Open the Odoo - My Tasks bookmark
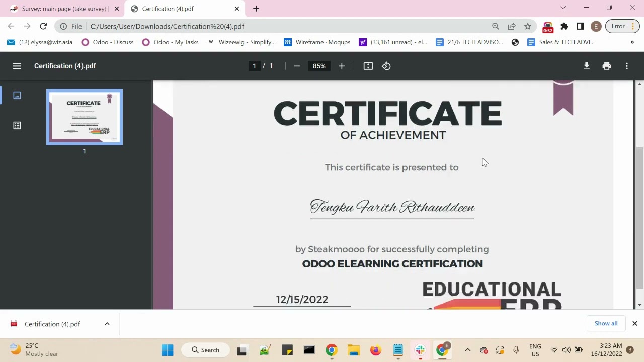644x362 pixels. pyautogui.click(x=170, y=42)
